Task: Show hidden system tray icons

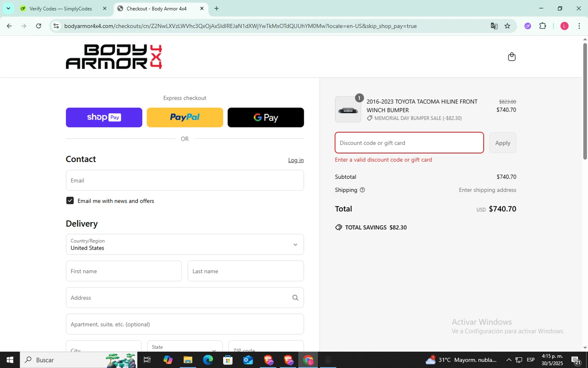Action: [509, 360]
